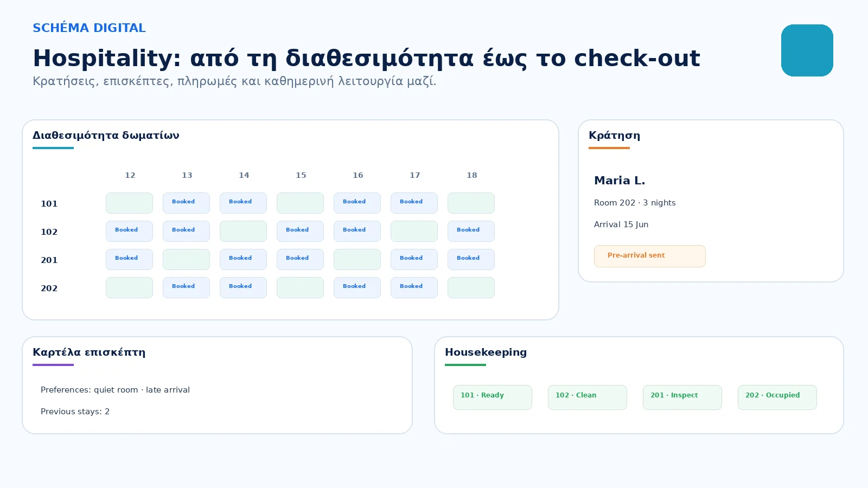Select the free cell for room 201 on day 13

tap(186, 260)
